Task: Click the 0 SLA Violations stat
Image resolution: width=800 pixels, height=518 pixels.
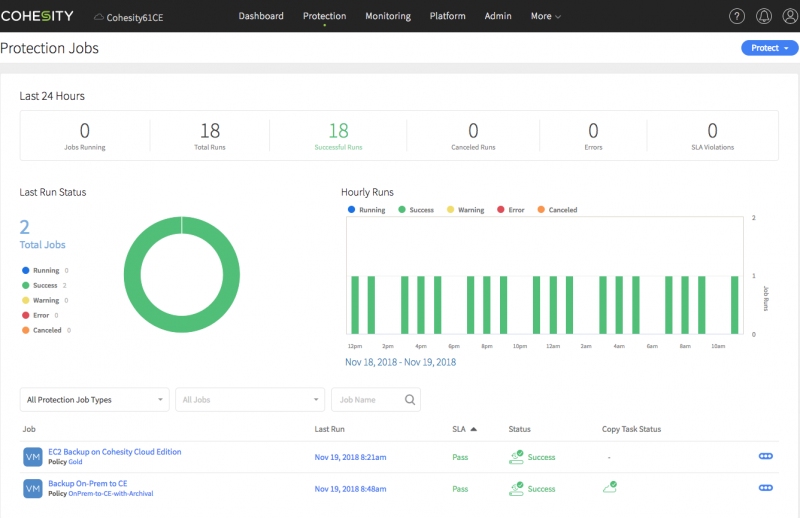Action: click(712, 136)
